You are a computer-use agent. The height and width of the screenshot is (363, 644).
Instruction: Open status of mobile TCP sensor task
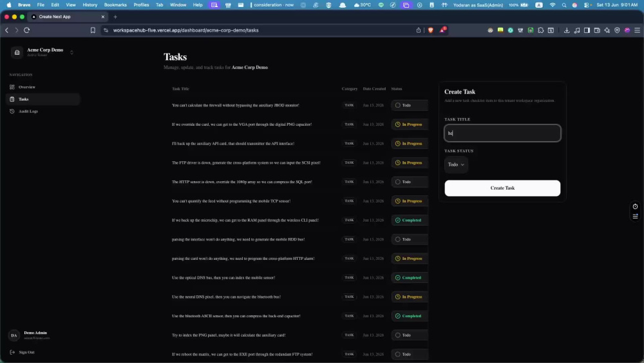tap(410, 201)
